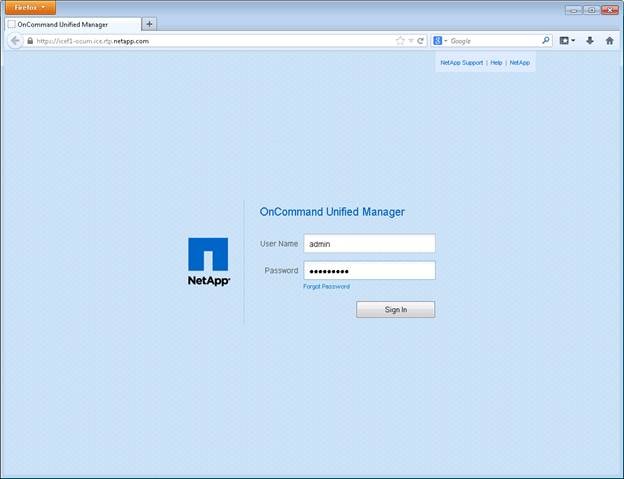Click the NetApp logo
The image size is (624, 479).
click(209, 261)
